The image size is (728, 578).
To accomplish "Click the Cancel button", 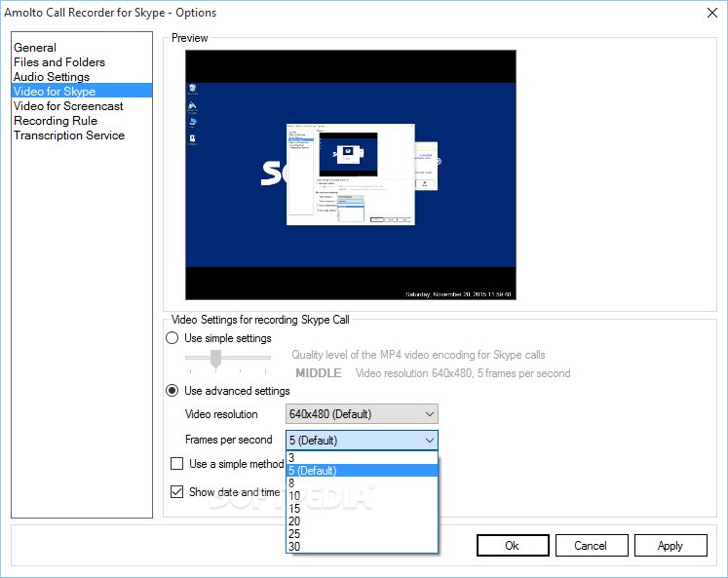I will coord(592,545).
